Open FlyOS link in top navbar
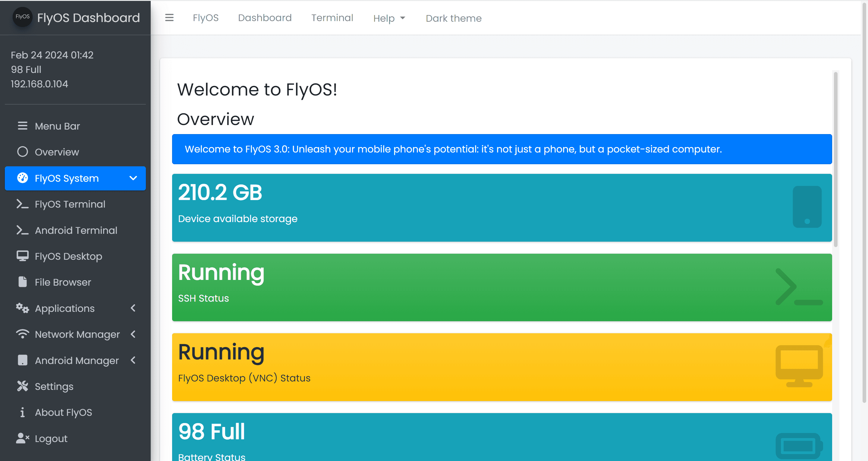Screen dimensions: 868x461 click(206, 17)
